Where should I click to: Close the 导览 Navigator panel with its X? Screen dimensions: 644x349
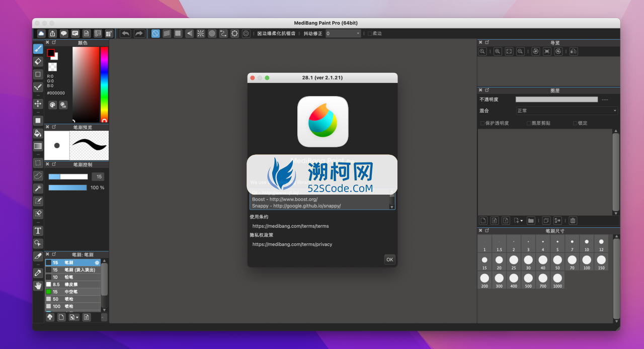point(480,43)
